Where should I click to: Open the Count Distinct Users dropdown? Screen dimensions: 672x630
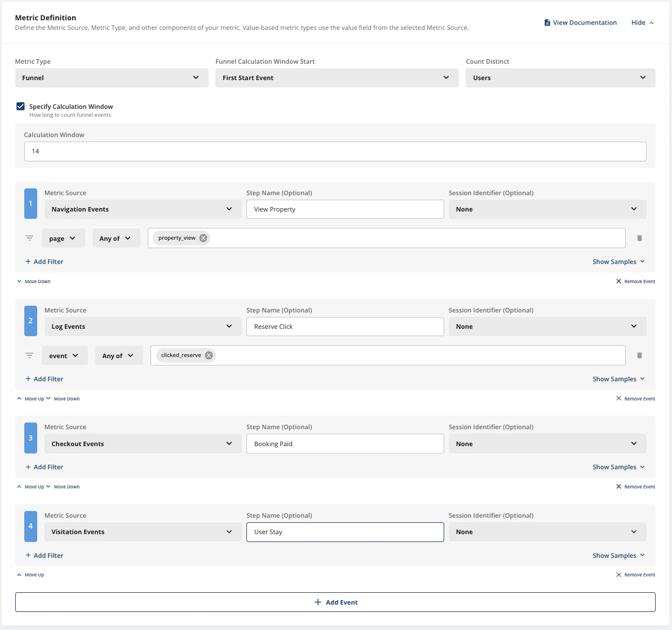pyautogui.click(x=560, y=77)
